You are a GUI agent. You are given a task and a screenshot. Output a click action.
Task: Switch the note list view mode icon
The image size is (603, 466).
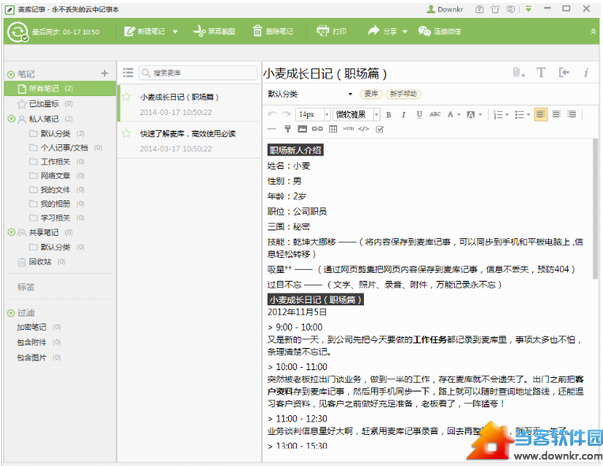pyautogui.click(x=126, y=73)
